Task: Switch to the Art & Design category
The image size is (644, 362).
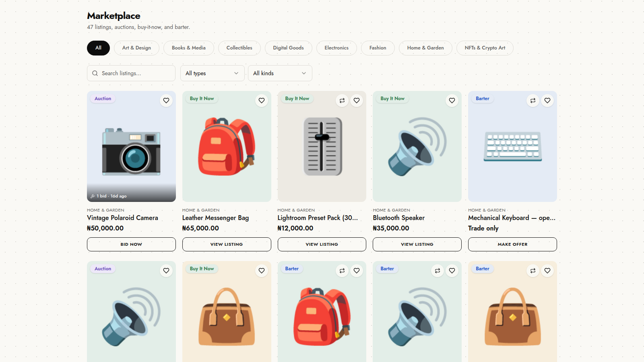Action: (x=136, y=48)
